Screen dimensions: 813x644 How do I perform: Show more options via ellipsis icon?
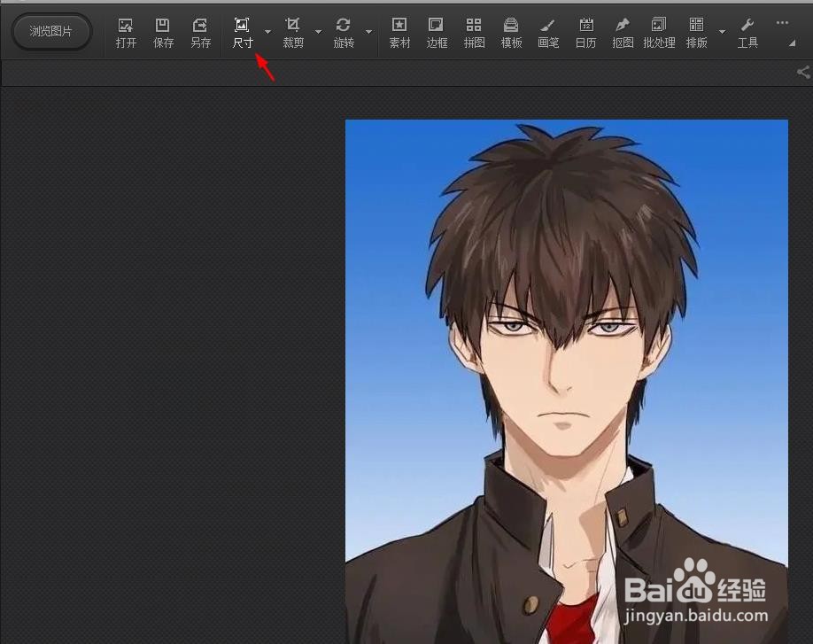pos(782,23)
